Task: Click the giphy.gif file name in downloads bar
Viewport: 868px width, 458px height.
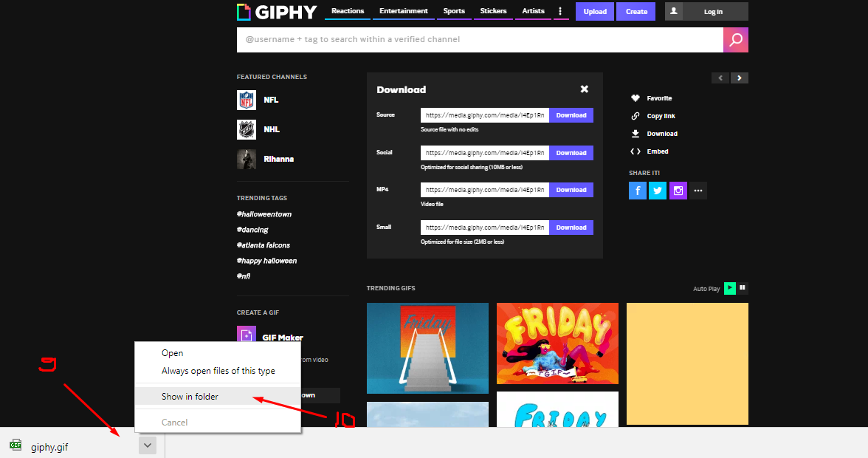Action: coord(49,448)
